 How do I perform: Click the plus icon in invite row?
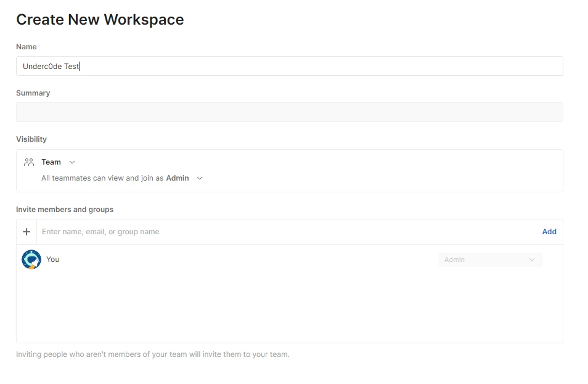(27, 232)
